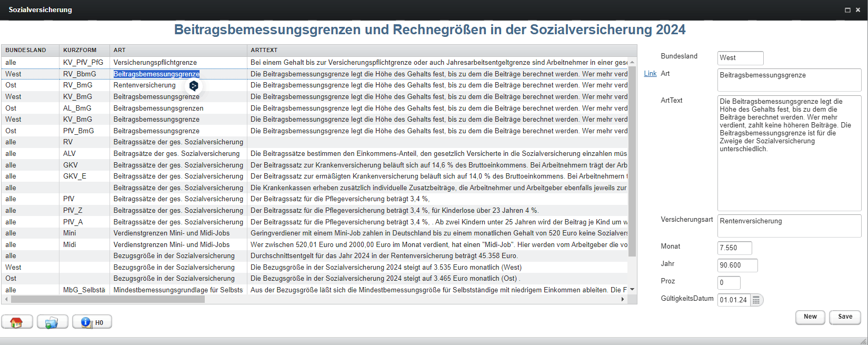Select the PfV_Z cell
This screenshot has width=868, height=345.
84,211
